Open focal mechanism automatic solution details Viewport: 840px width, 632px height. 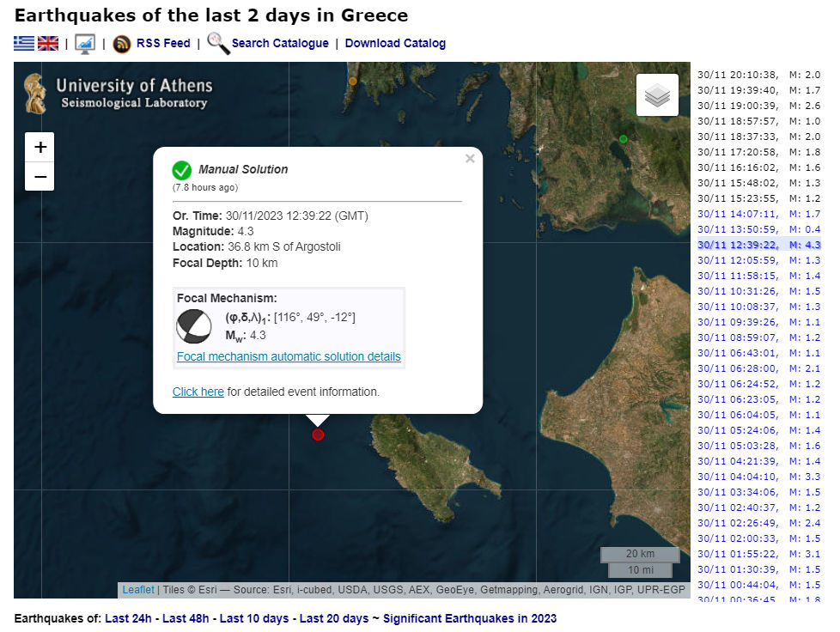click(x=289, y=356)
